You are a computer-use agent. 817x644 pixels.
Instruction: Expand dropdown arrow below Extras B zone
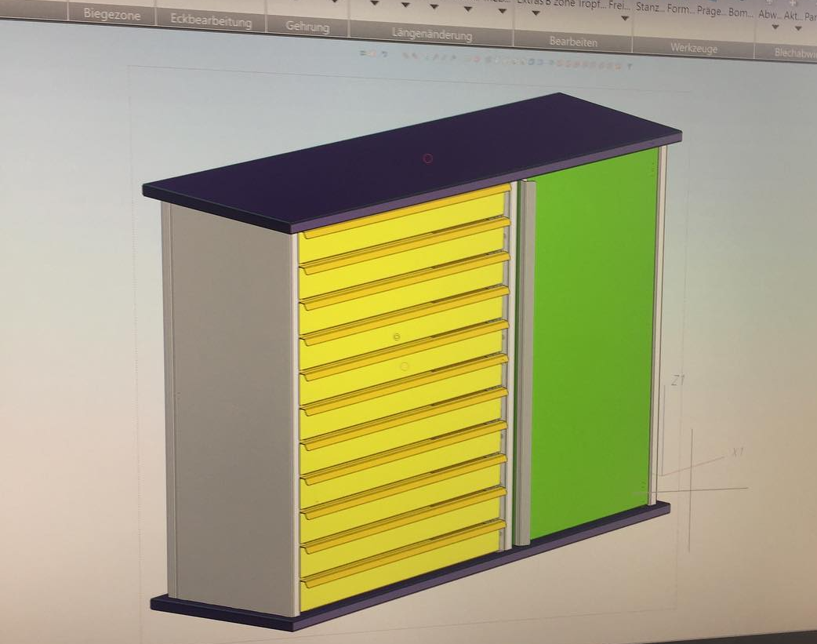coord(536,13)
